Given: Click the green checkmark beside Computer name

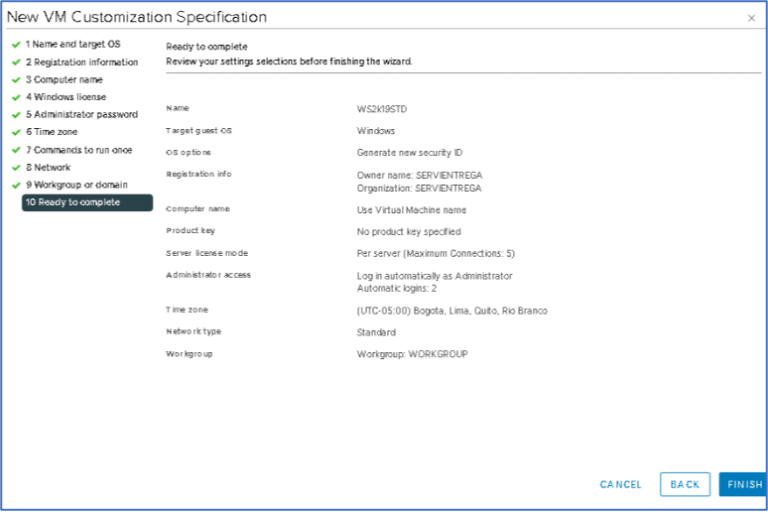Looking at the screenshot, I should 16,80.
